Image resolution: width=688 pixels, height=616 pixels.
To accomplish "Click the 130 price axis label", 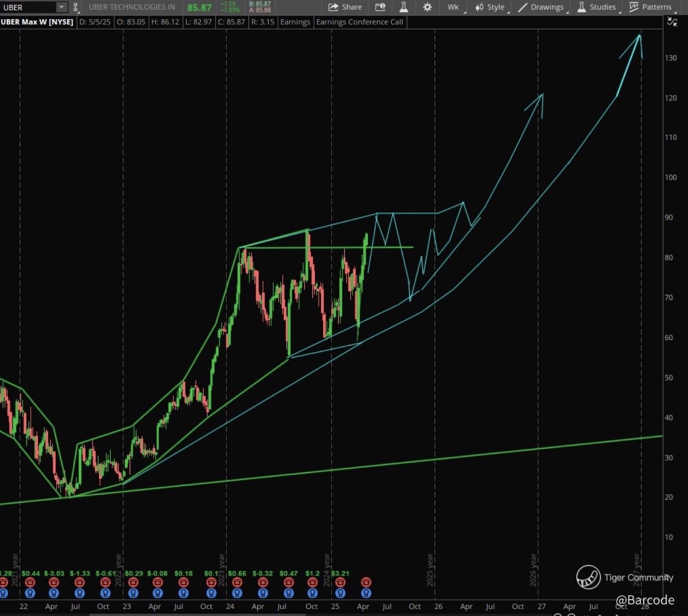I will tap(671, 58).
